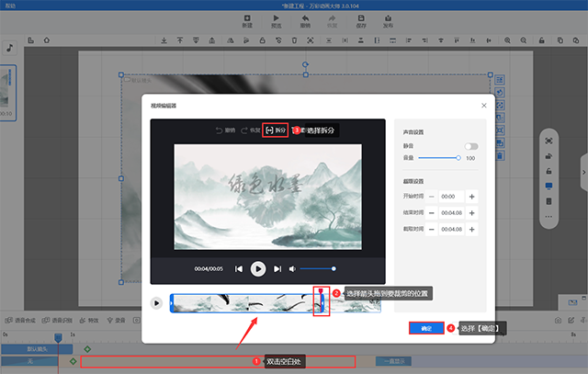This screenshot has width=588, height=374.
Task: Click 撤销 undo in the video editor
Action: pyautogui.click(x=224, y=130)
